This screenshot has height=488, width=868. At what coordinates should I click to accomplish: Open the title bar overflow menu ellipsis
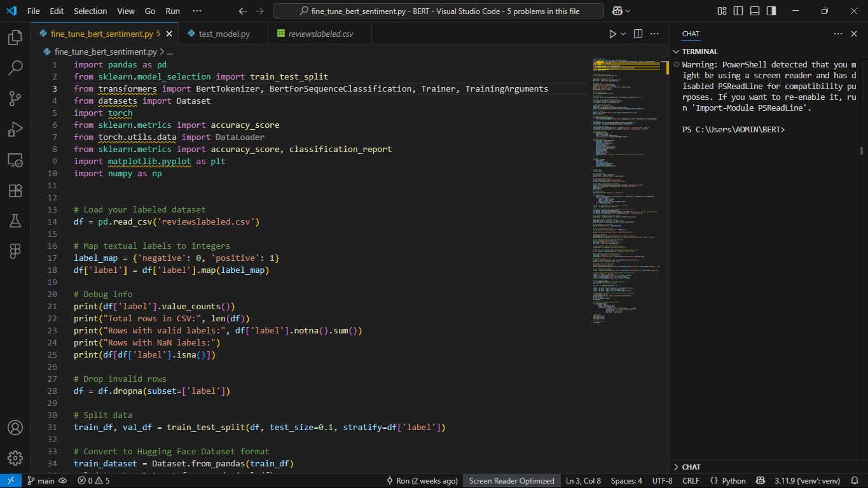pyautogui.click(x=197, y=11)
